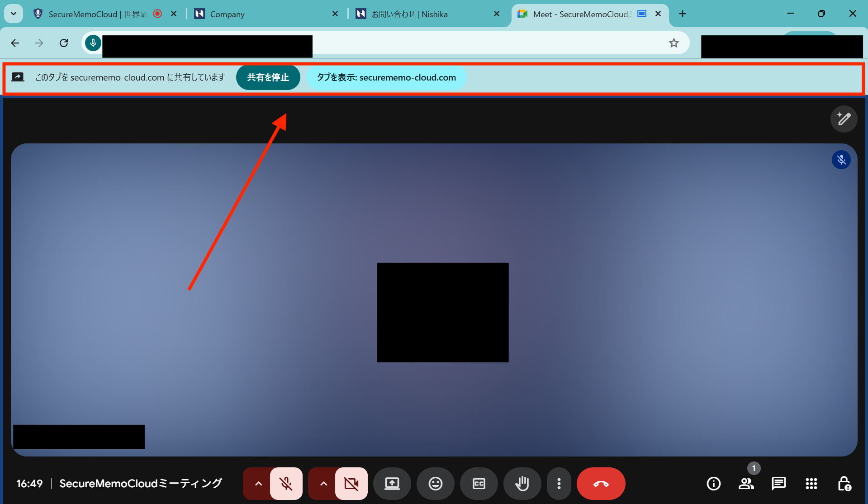Expand video settings chevron beside camera
The image size is (868, 504).
point(323,484)
